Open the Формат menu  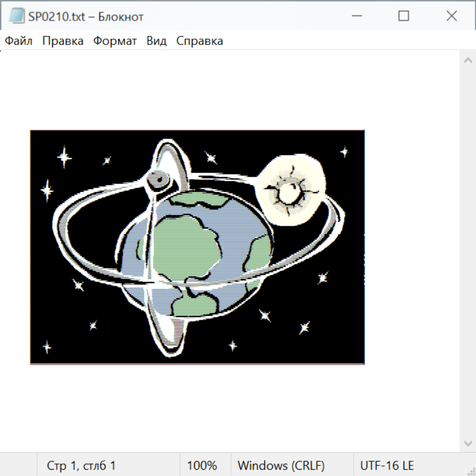point(115,41)
